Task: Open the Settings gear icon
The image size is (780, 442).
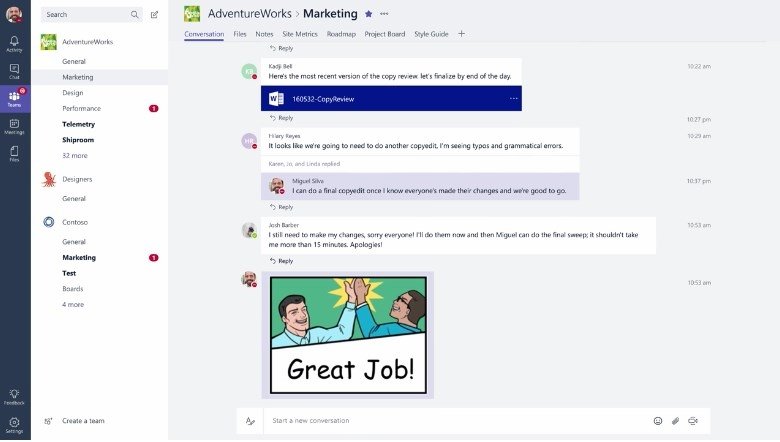Action: pyautogui.click(x=14, y=422)
